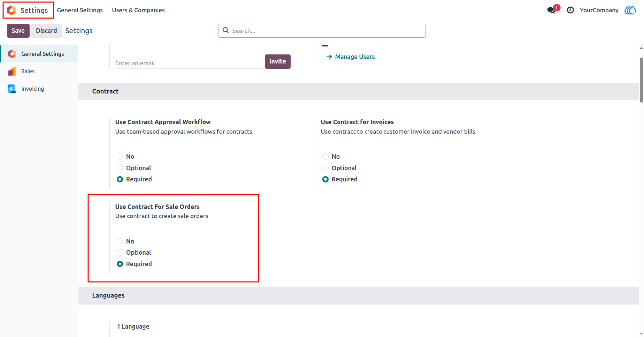This screenshot has width=644, height=337.
Task: Switch to General Settings sidebar tab
Action: click(39, 54)
